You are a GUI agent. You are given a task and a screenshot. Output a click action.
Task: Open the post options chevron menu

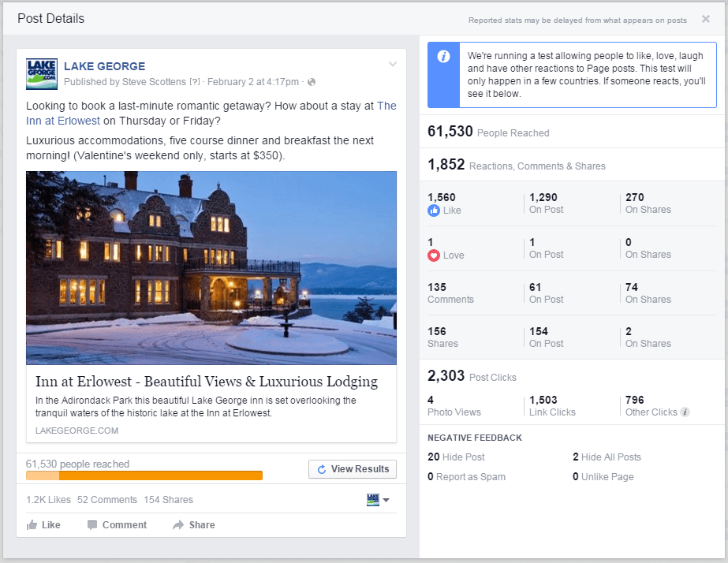pos(393,64)
